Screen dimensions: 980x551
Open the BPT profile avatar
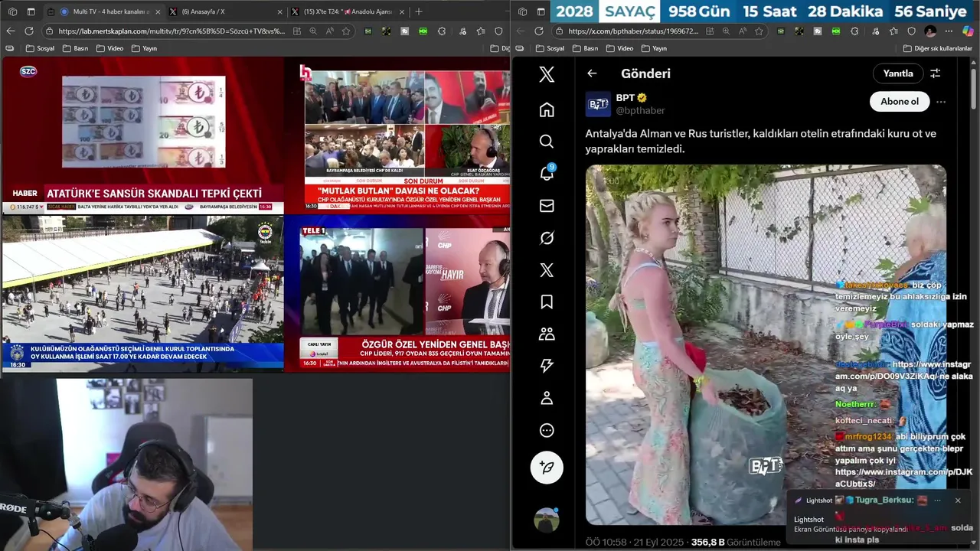pos(598,104)
